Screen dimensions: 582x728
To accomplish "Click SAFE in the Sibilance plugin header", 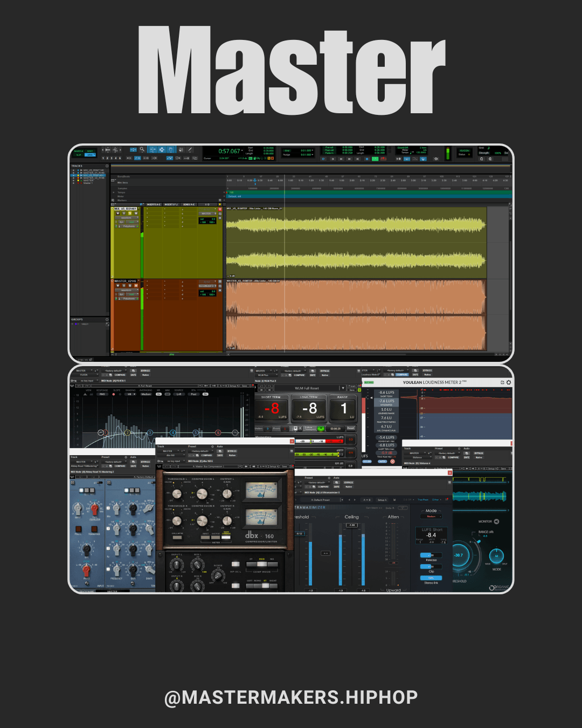I will (467, 457).
